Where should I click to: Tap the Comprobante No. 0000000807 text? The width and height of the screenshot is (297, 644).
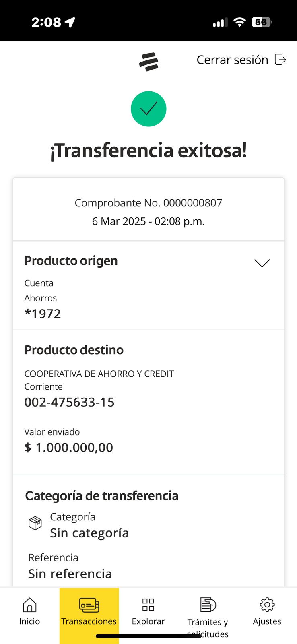click(148, 203)
